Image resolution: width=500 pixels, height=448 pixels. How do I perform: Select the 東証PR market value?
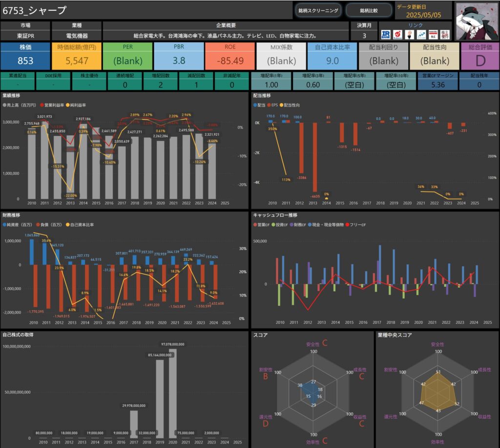click(25, 36)
